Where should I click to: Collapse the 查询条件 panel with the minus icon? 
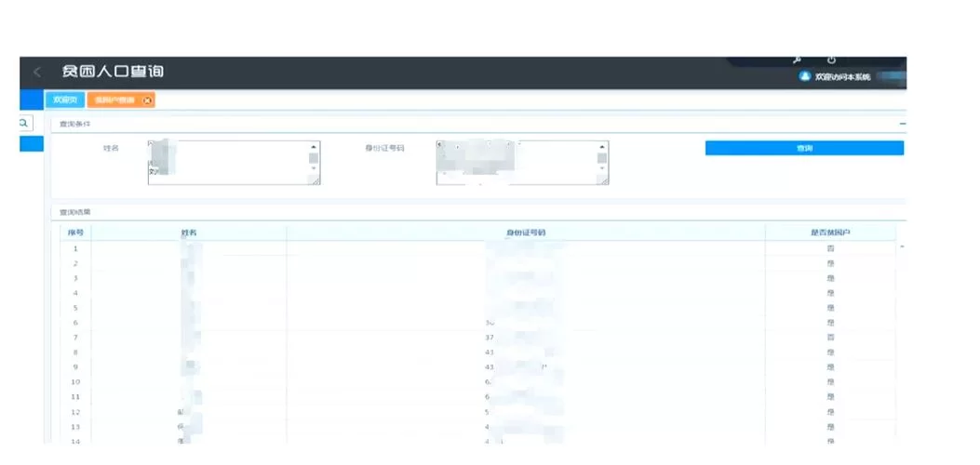tap(903, 125)
